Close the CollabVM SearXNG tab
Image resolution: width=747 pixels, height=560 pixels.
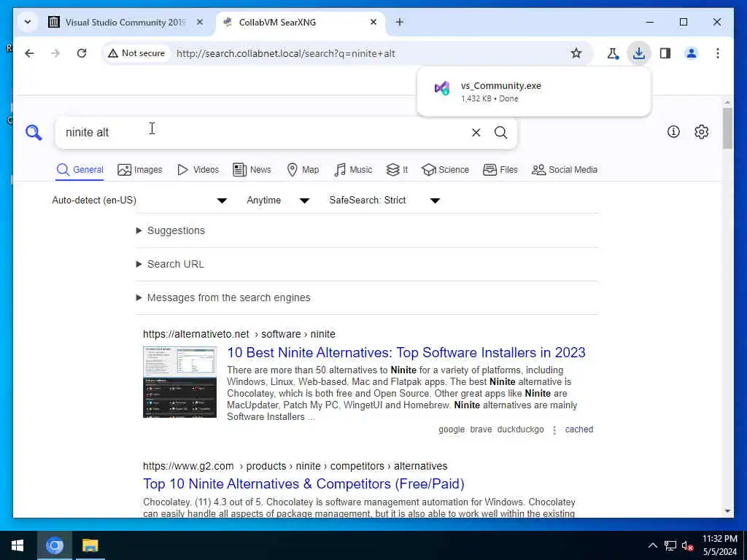[x=373, y=22]
